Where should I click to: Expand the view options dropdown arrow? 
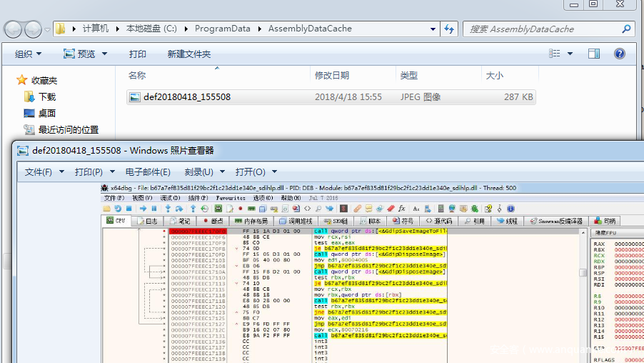[x=569, y=54]
